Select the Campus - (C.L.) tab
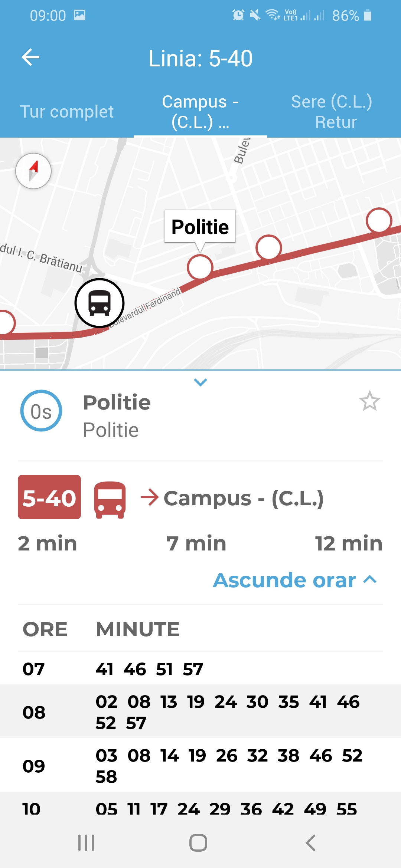Image resolution: width=401 pixels, height=868 pixels. [200, 112]
